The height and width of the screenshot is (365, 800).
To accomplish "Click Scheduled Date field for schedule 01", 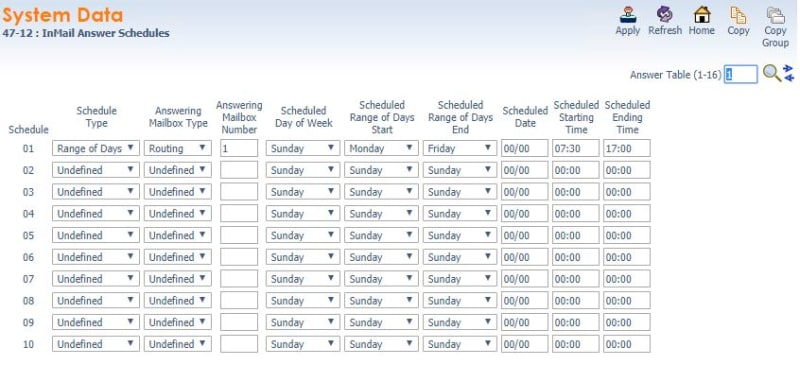I will pyautogui.click(x=524, y=149).
